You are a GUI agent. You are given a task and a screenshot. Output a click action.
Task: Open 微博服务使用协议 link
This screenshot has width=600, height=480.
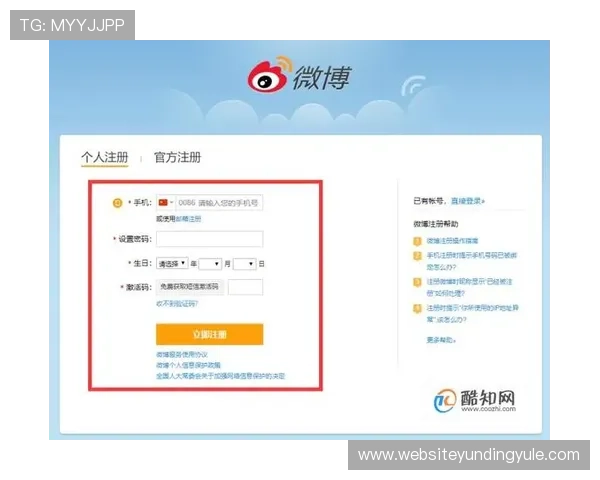pyautogui.click(x=182, y=354)
